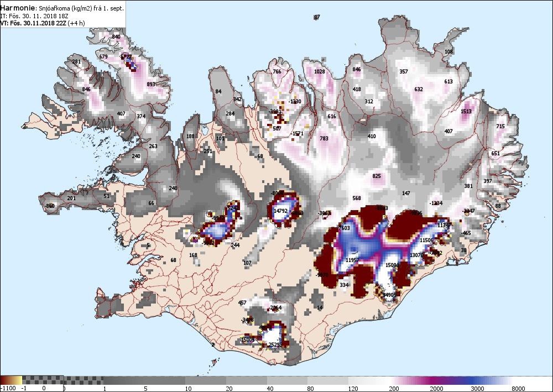Viewport: 553px width, 392px height.
Task: Click the glacier value 14792
Action: tap(281, 211)
